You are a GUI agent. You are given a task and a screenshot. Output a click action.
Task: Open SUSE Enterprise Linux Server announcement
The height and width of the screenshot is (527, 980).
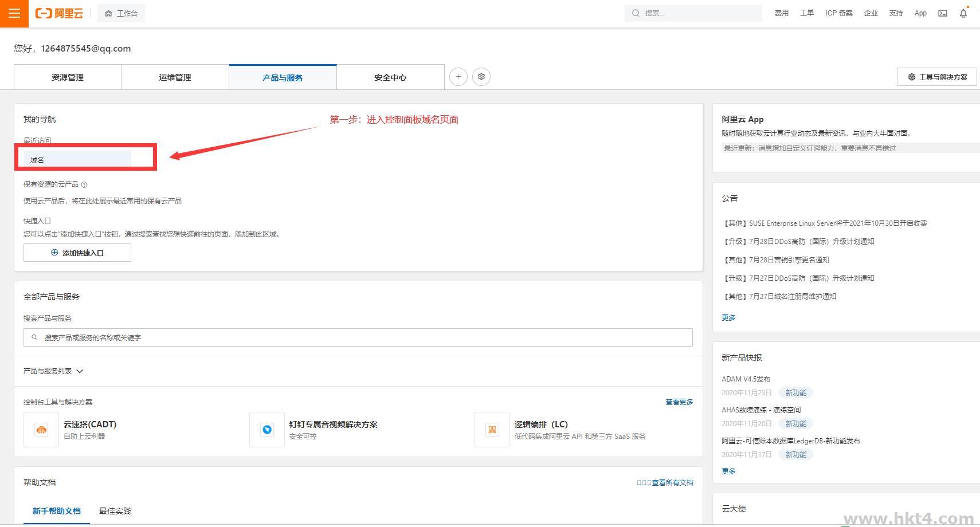[825, 223]
